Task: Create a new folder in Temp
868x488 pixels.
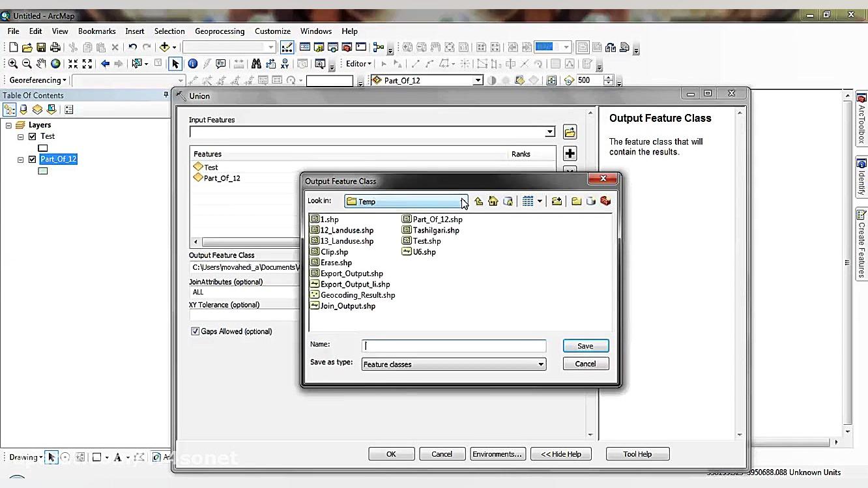Action: pyautogui.click(x=576, y=201)
